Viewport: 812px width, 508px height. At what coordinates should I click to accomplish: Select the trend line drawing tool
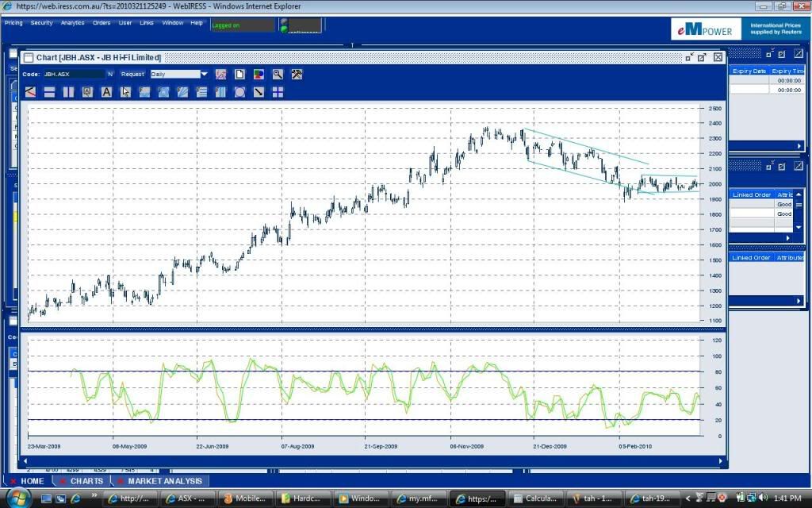(x=31, y=92)
